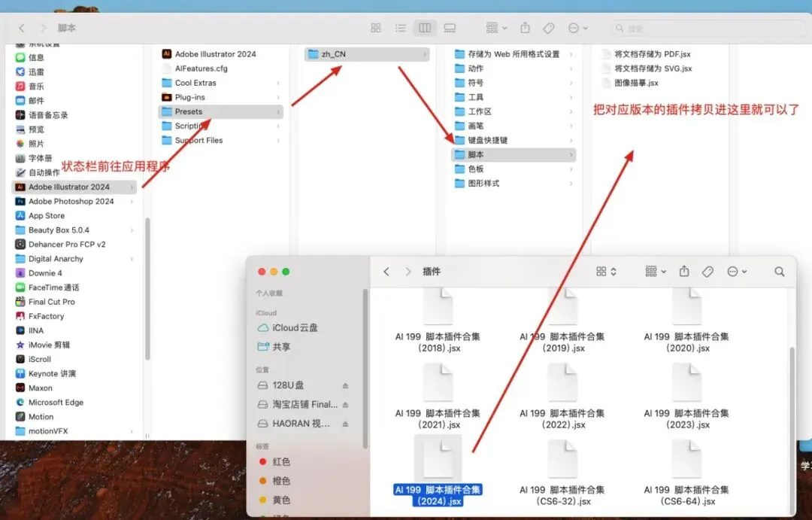Go back in the 插件 window
This screenshot has width=812, height=520.
[386, 272]
